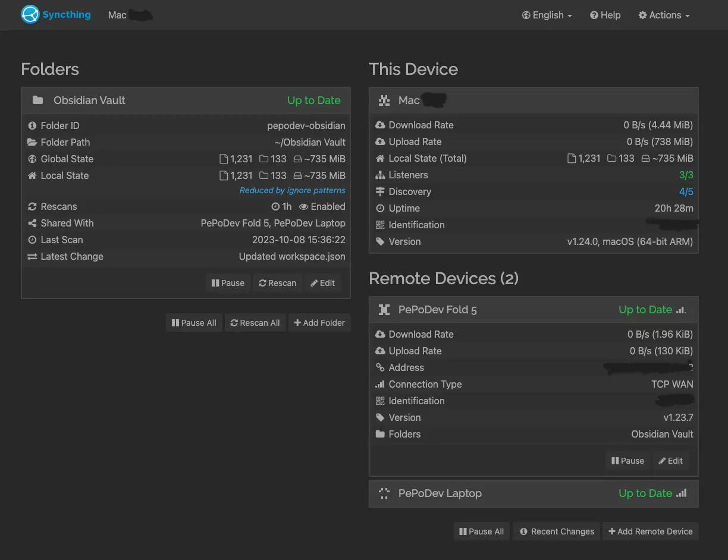Click the Add Folder button
728x560 pixels.
tap(319, 323)
